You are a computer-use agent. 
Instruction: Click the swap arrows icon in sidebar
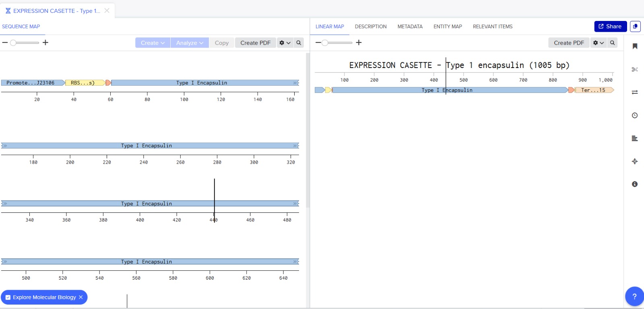635,92
